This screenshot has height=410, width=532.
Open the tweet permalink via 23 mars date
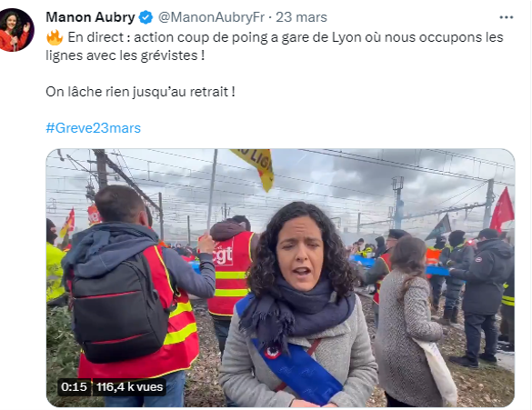[301, 17]
